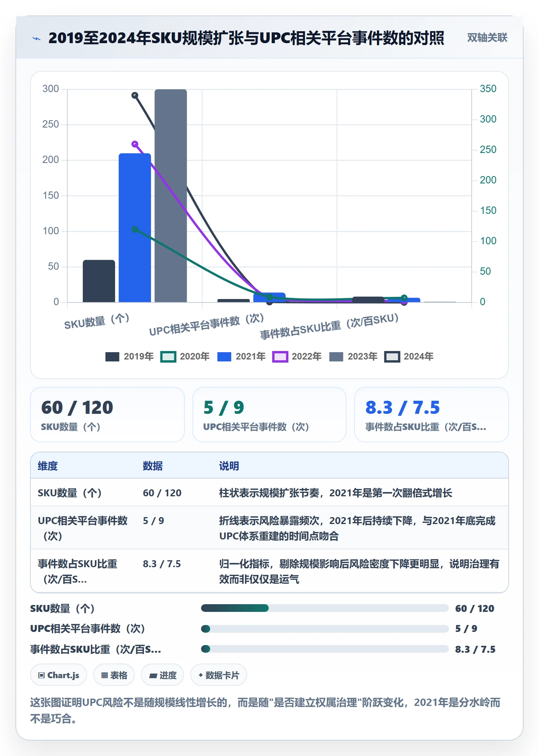
Task: Click the green 2020年 line's first data point
Action: click(135, 229)
